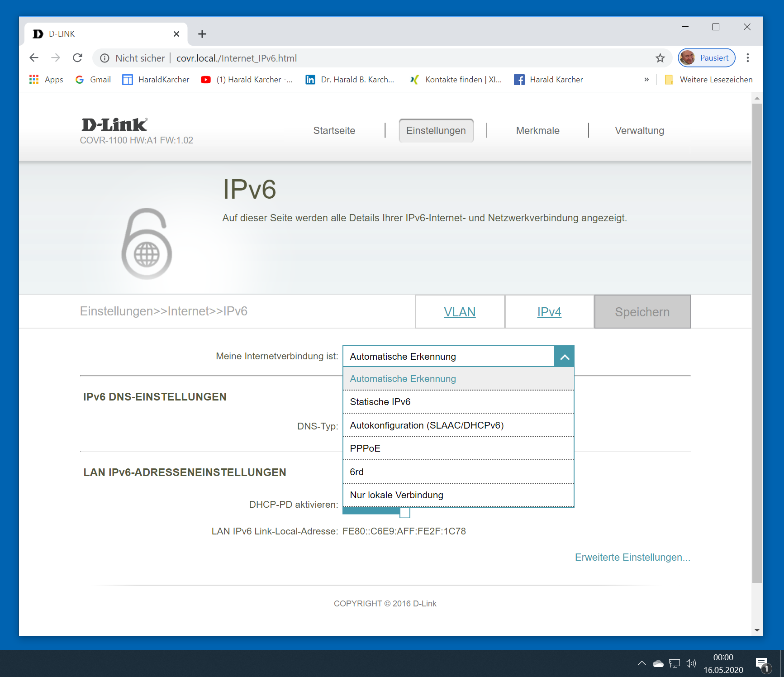Screen dimensions: 784x677
Task: Reload the page with the refresh icon
Action: point(78,58)
